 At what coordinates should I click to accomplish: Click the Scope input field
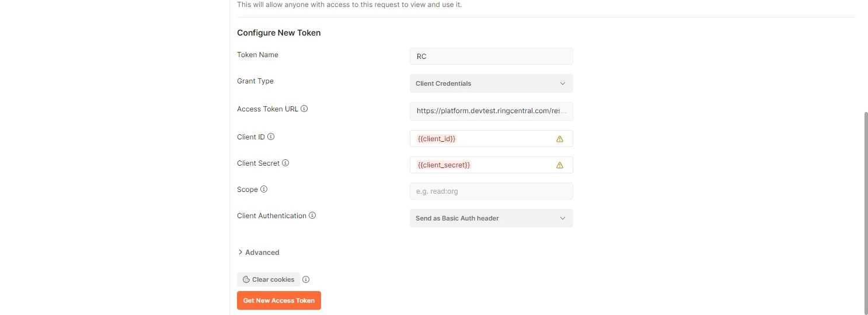491,191
